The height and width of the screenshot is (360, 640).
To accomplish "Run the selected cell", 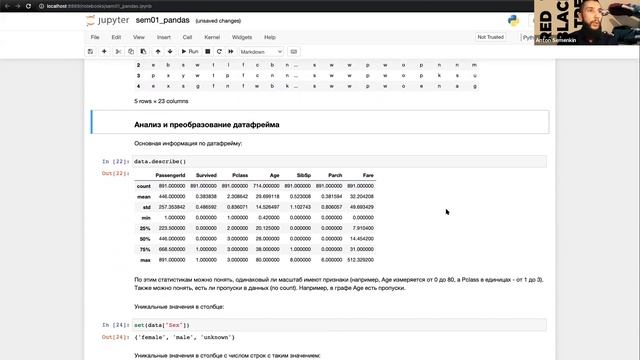I will pos(190,51).
